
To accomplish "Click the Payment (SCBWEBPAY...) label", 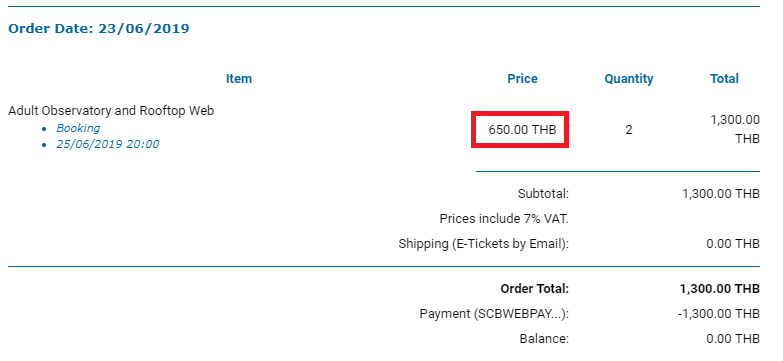I will (494, 314).
